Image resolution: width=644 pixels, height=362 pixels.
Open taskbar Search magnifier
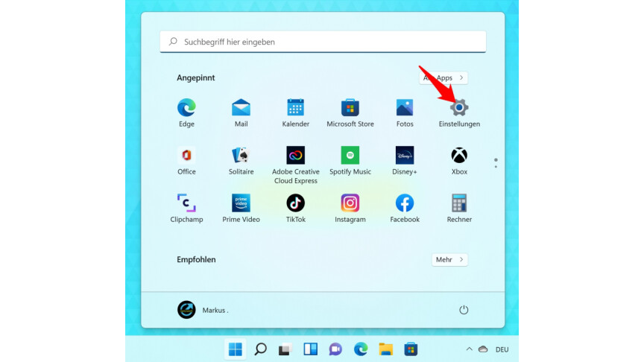click(x=260, y=349)
